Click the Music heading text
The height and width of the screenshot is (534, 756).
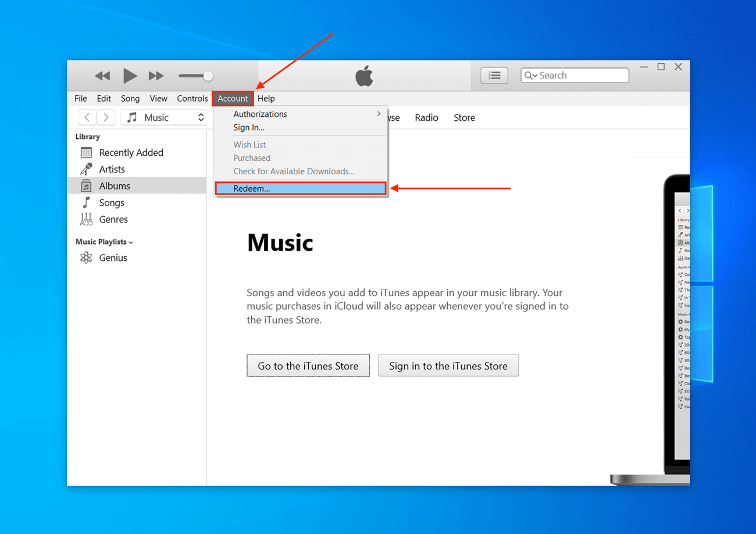click(x=280, y=242)
